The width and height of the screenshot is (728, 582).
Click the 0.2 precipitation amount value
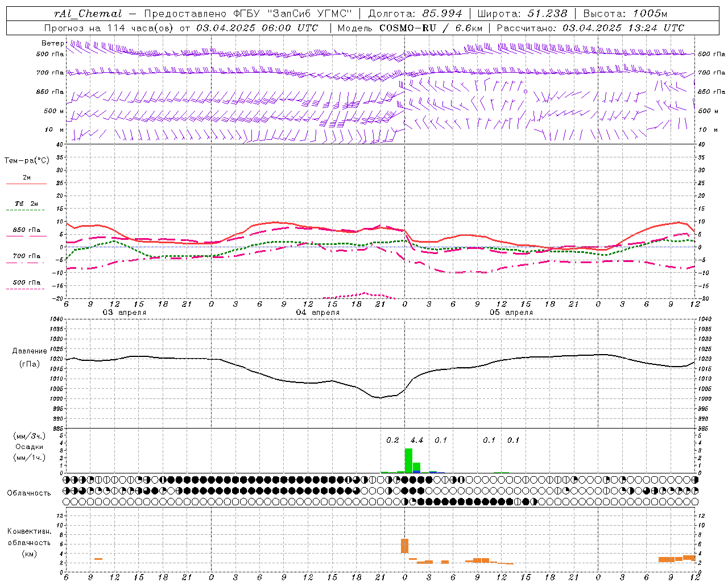(392, 440)
